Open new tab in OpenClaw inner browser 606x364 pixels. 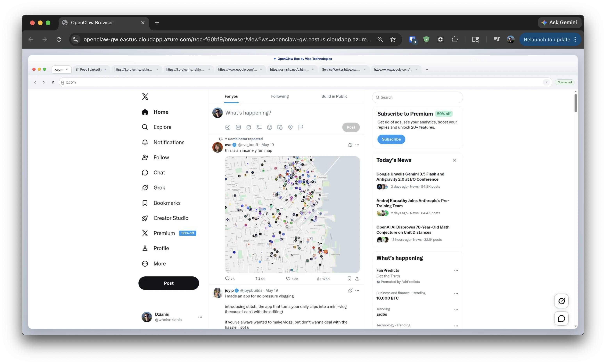pos(427,69)
